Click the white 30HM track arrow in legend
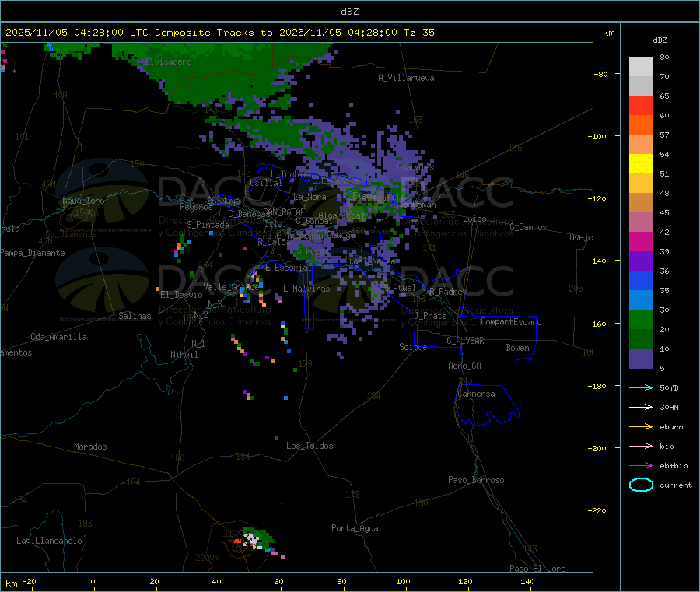Viewport: 700px width, 592px height. (x=641, y=407)
